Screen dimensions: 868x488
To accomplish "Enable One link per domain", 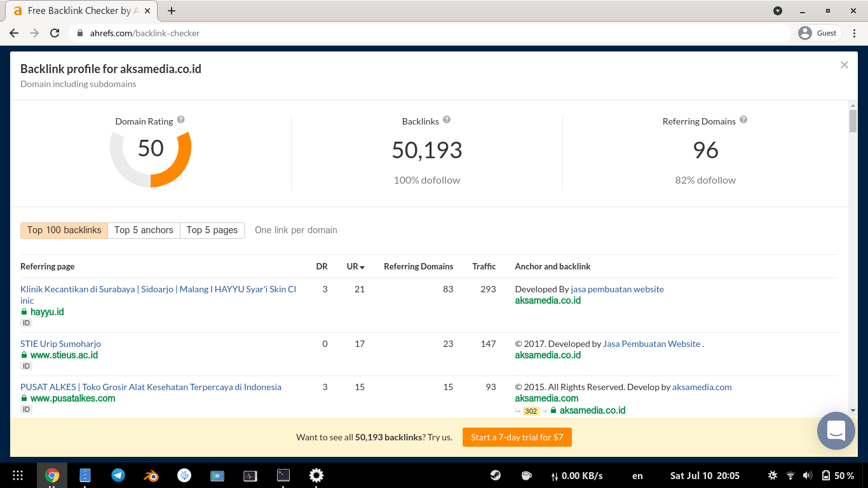I will (295, 230).
